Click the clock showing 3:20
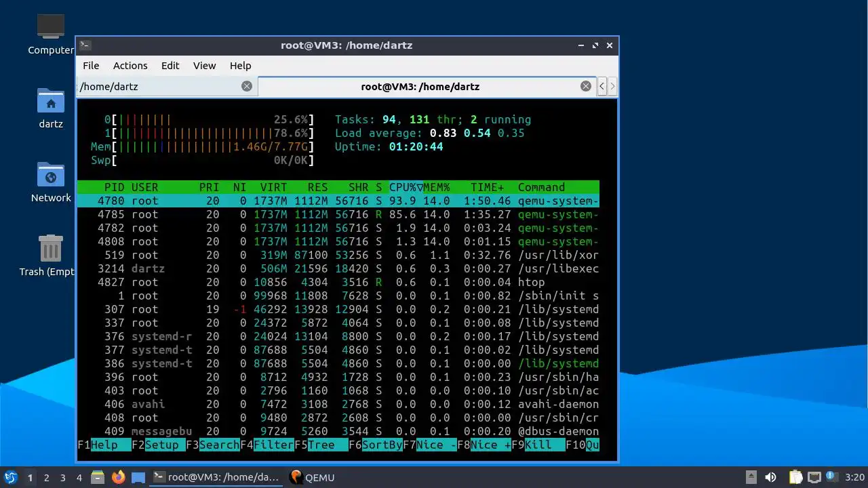Viewport: 868px width, 488px height. pyautogui.click(x=854, y=477)
